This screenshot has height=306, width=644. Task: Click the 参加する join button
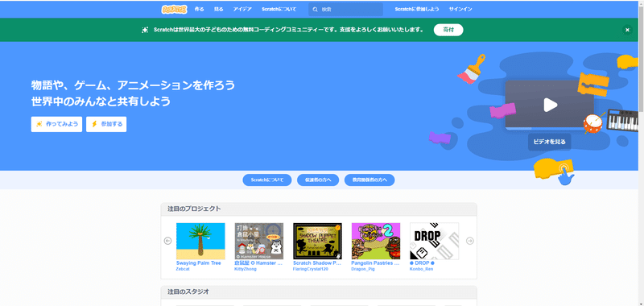(106, 124)
